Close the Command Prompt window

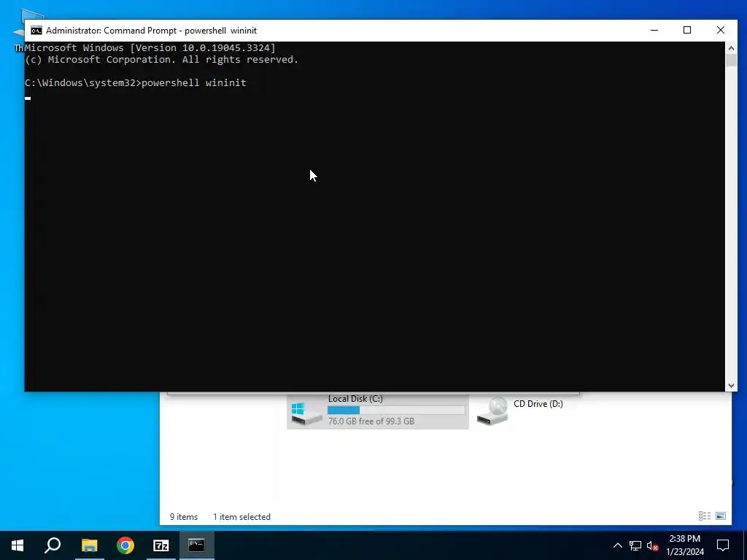click(720, 31)
